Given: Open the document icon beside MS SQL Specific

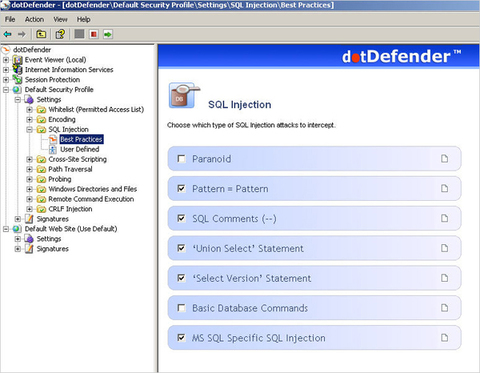Looking at the screenshot, I should tap(444, 338).
